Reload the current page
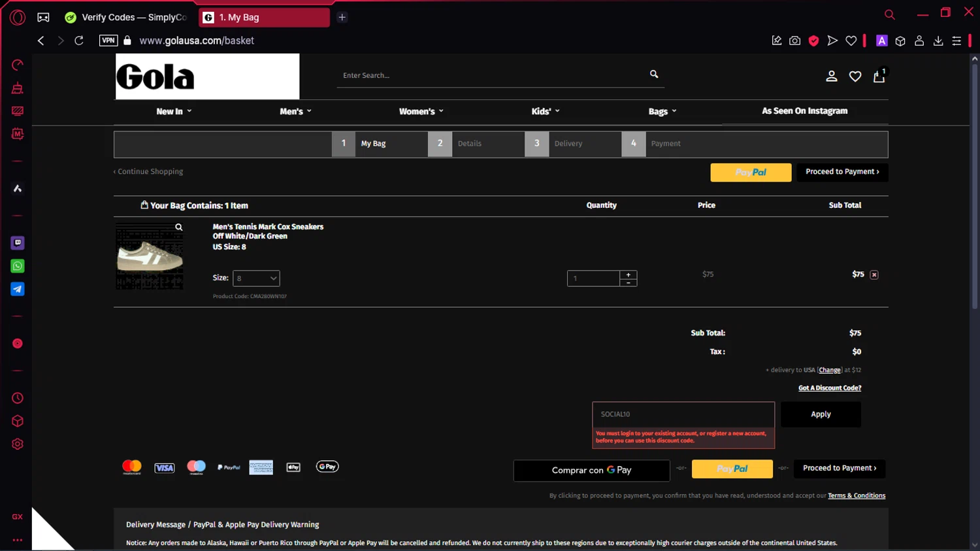980x551 pixels. point(79,41)
